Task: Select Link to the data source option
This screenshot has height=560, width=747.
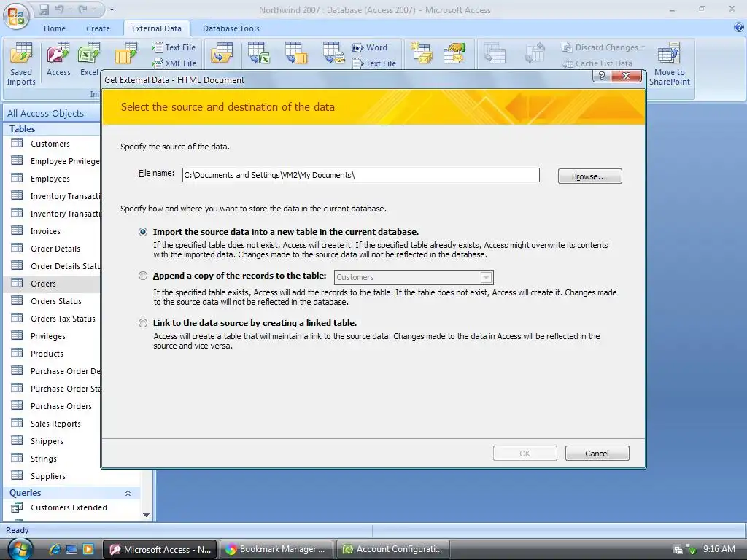Action: (x=143, y=323)
